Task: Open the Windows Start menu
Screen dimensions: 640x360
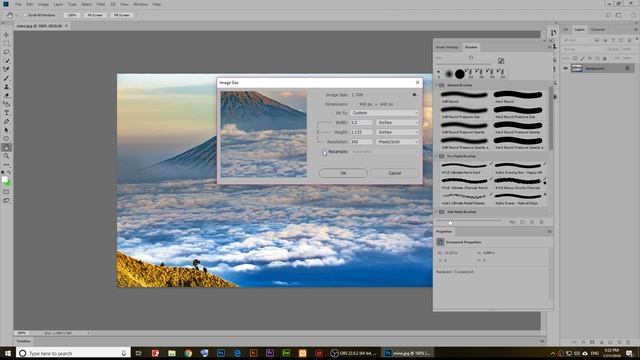Action: (x=7, y=353)
